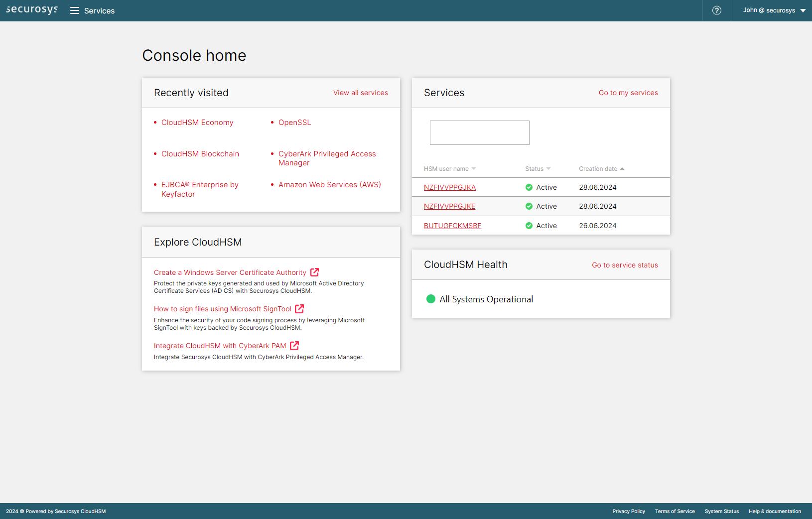Viewport: 812px width, 519px height.
Task: Click external link icon beside CyberArk PAM
Action: [294, 346]
